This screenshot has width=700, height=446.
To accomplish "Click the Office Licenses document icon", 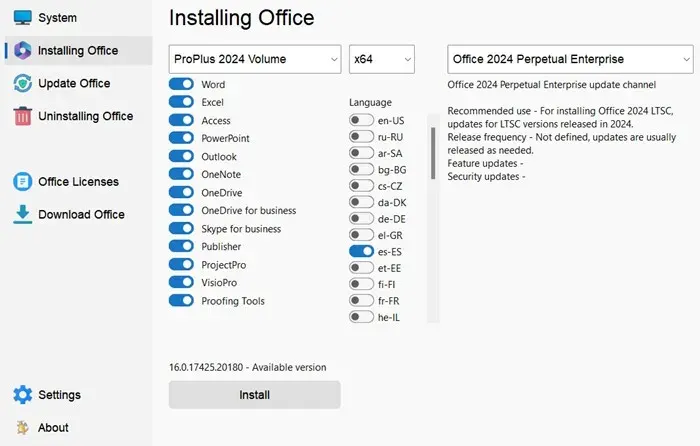I will 22,182.
